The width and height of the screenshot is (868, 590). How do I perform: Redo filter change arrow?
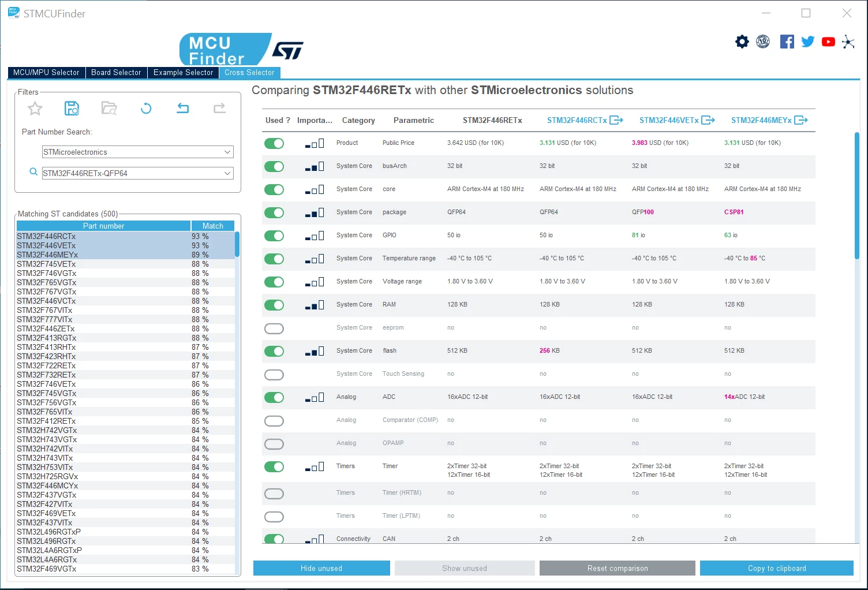coord(219,108)
